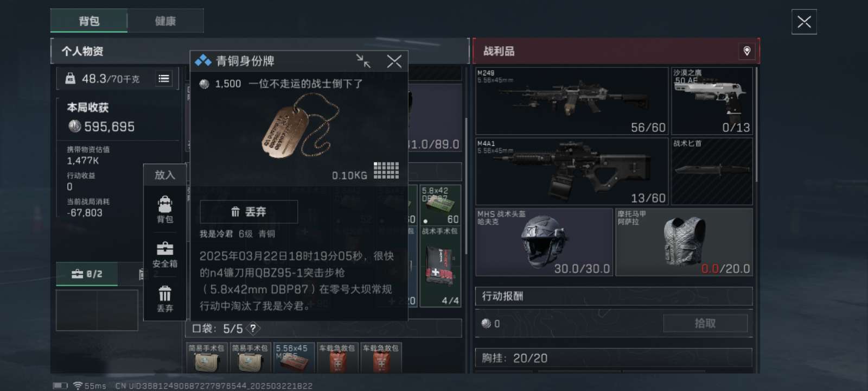Close the 青铜身份牌 popup window
The width and height of the screenshot is (868, 391).
click(x=394, y=61)
